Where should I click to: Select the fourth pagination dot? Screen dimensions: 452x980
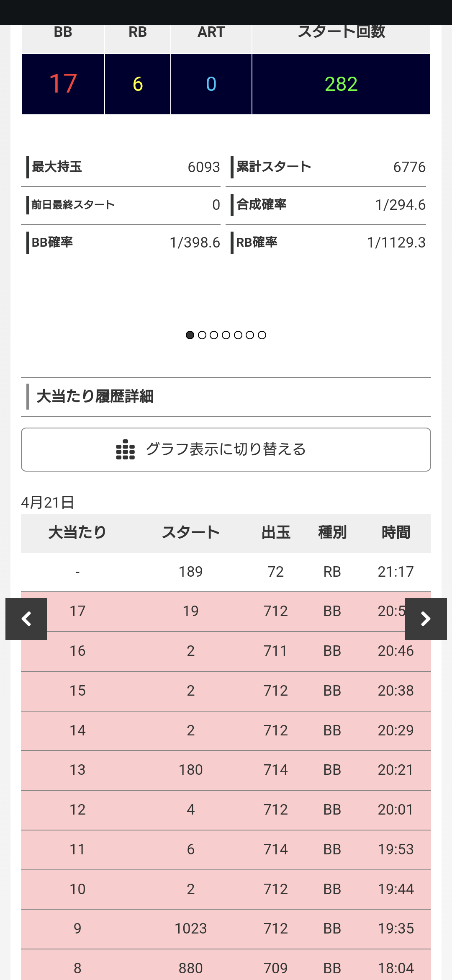226,335
